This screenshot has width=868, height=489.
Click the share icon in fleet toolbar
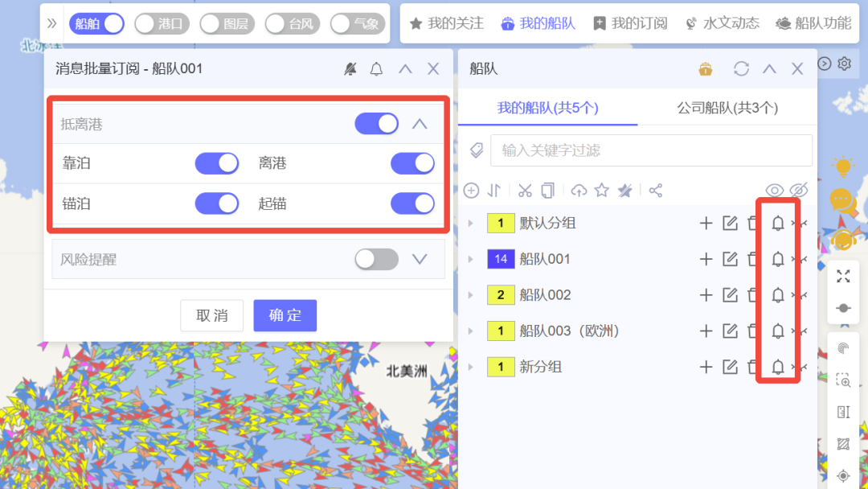pos(656,191)
